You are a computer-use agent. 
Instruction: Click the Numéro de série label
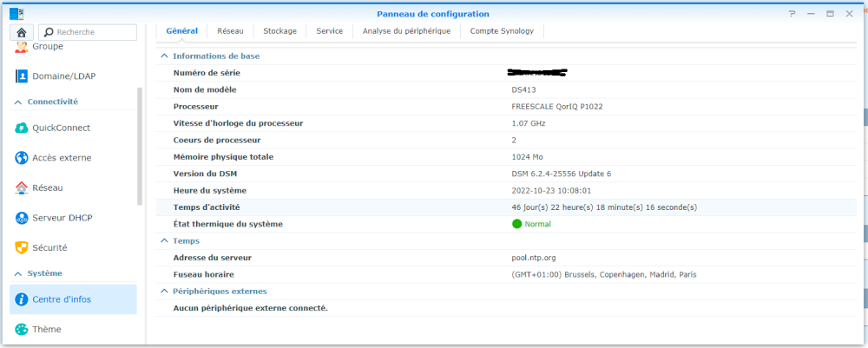(x=207, y=73)
